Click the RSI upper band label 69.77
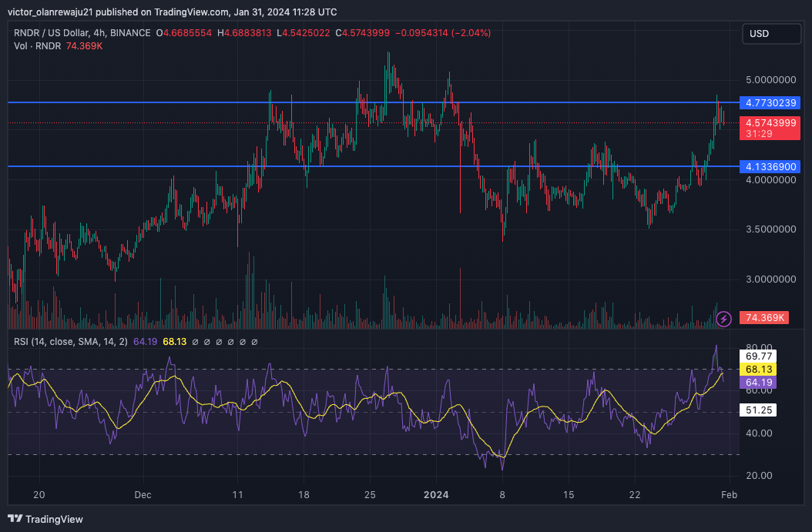 coord(759,356)
